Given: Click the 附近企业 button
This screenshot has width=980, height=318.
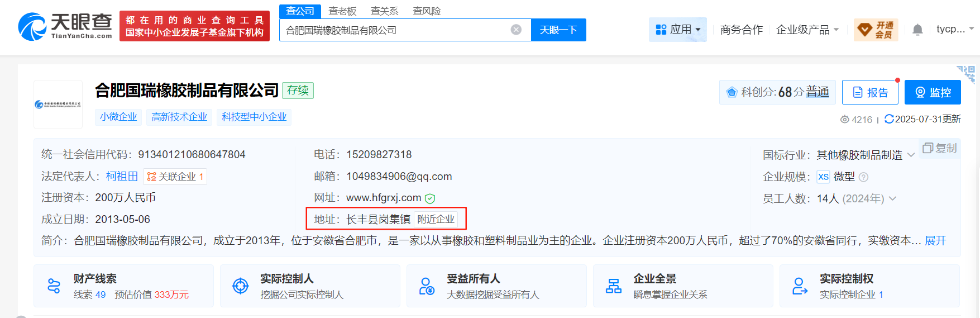Looking at the screenshot, I should tap(436, 220).
